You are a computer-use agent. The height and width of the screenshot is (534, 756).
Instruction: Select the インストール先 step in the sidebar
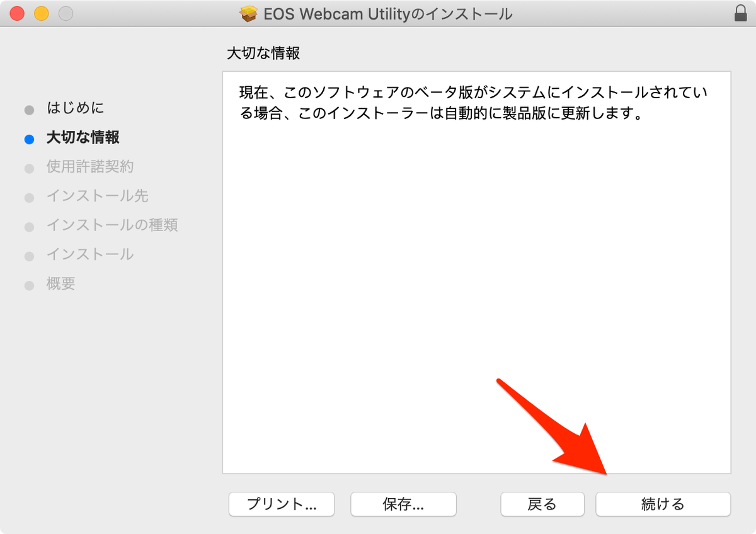click(x=98, y=196)
